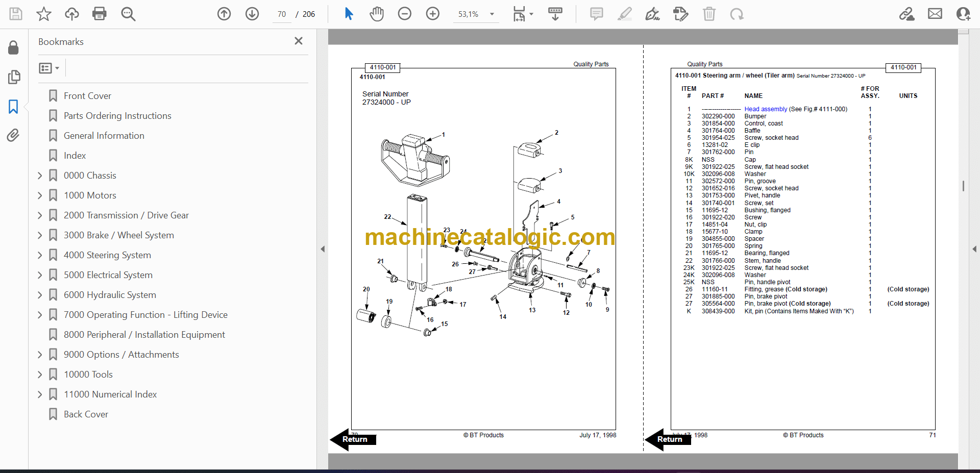This screenshot has height=473, width=980.
Task: Send the file by email
Action: (x=935, y=14)
